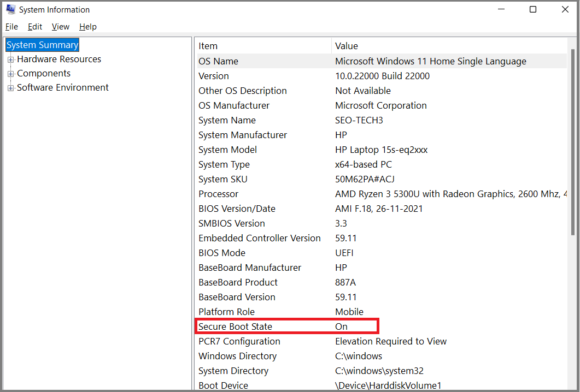Select the System Type row
This screenshot has width=580, height=392.
(x=381, y=164)
